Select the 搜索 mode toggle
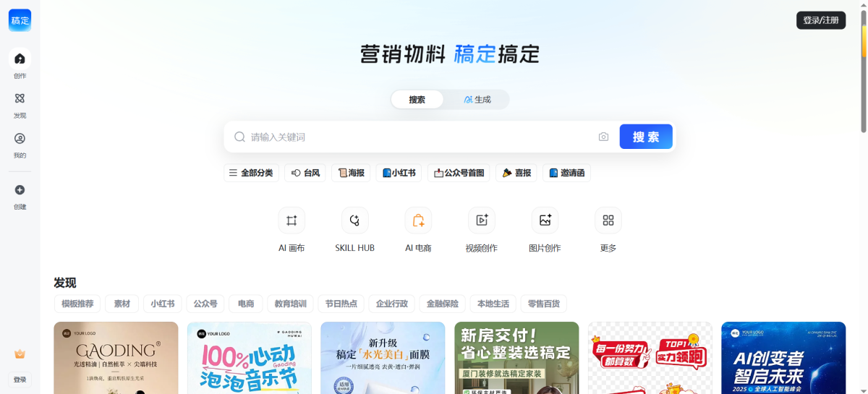 [417, 100]
